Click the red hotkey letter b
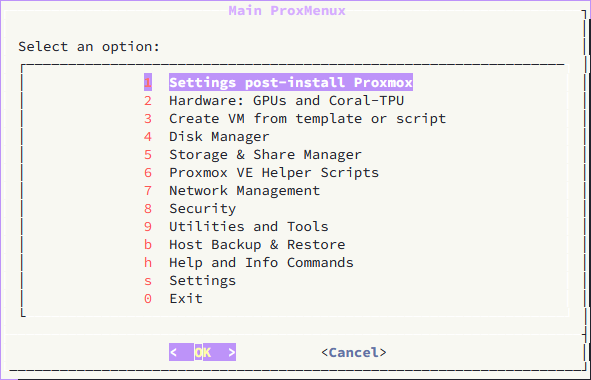The height and width of the screenshot is (380, 591). 148,245
